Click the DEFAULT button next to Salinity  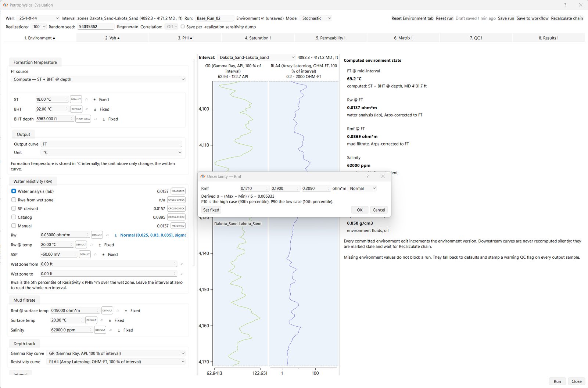click(100, 330)
